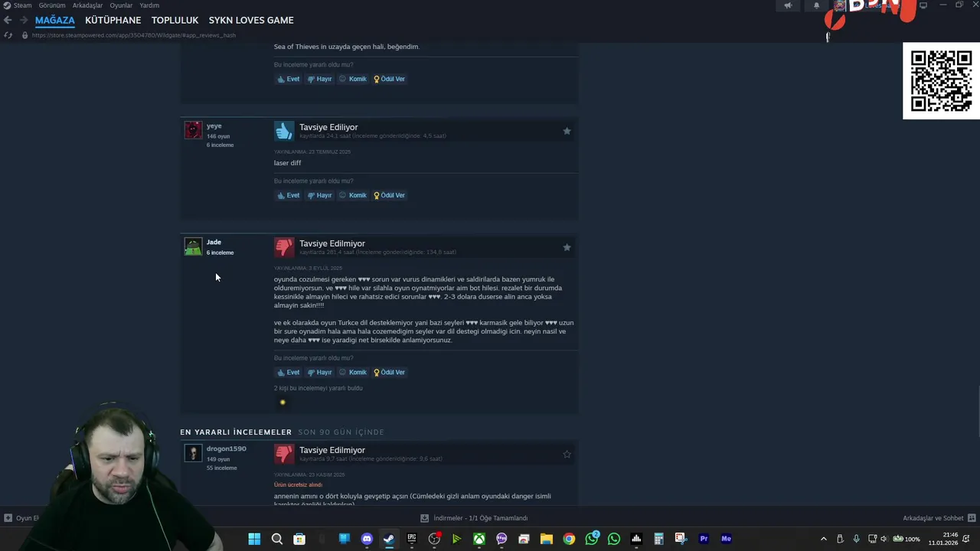Image resolution: width=980 pixels, height=551 pixels.
Task: Open Jade's profile name link
Action: tap(214, 242)
